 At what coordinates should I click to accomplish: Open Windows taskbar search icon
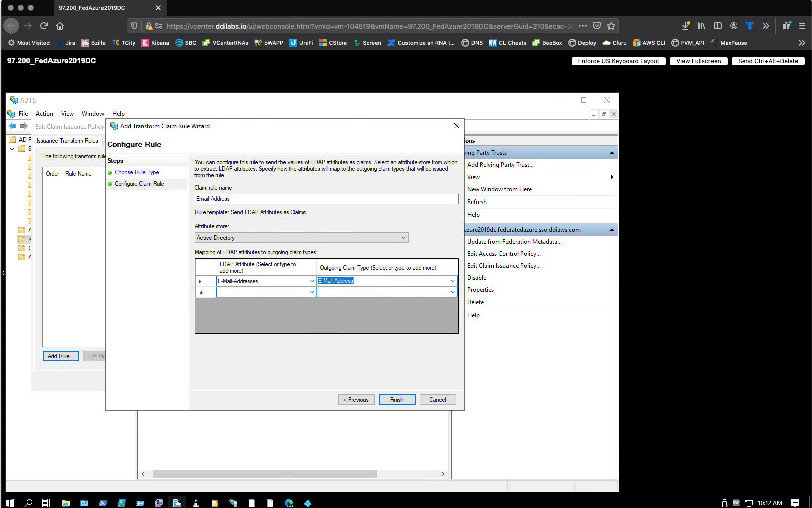pyautogui.click(x=28, y=503)
